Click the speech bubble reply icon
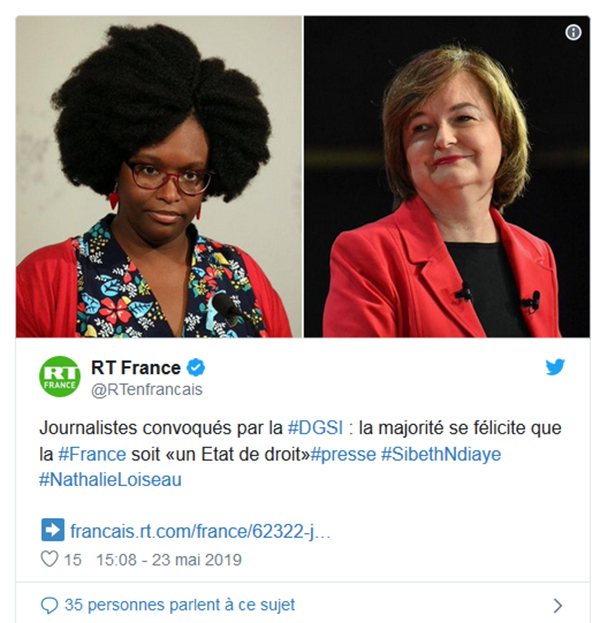Viewport: 600px width, 623px height. [49, 606]
